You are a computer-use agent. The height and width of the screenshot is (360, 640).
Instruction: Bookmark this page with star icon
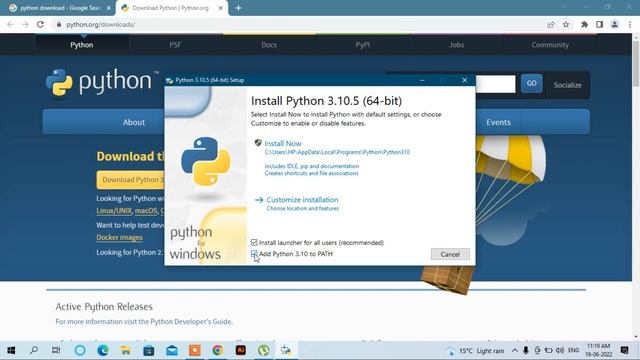566,24
